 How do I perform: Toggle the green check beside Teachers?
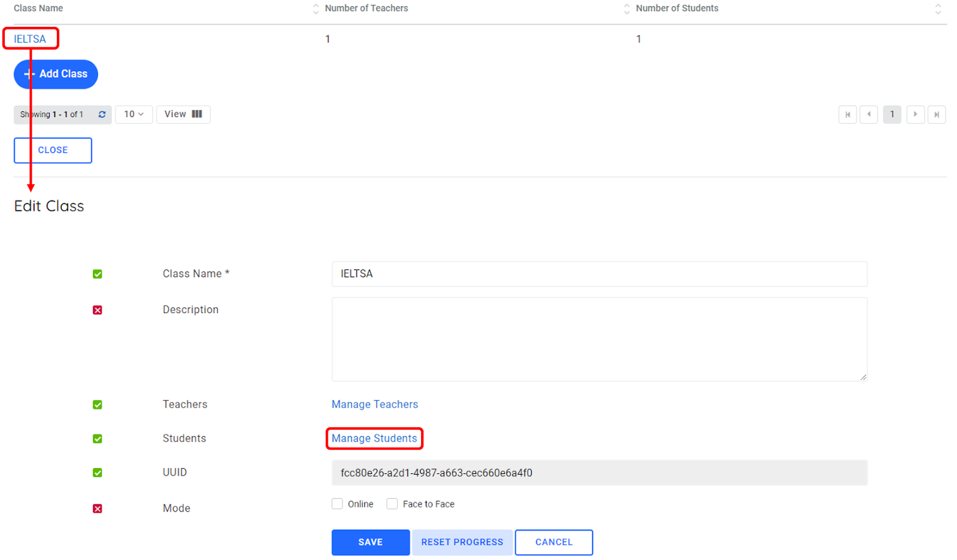pos(97,405)
